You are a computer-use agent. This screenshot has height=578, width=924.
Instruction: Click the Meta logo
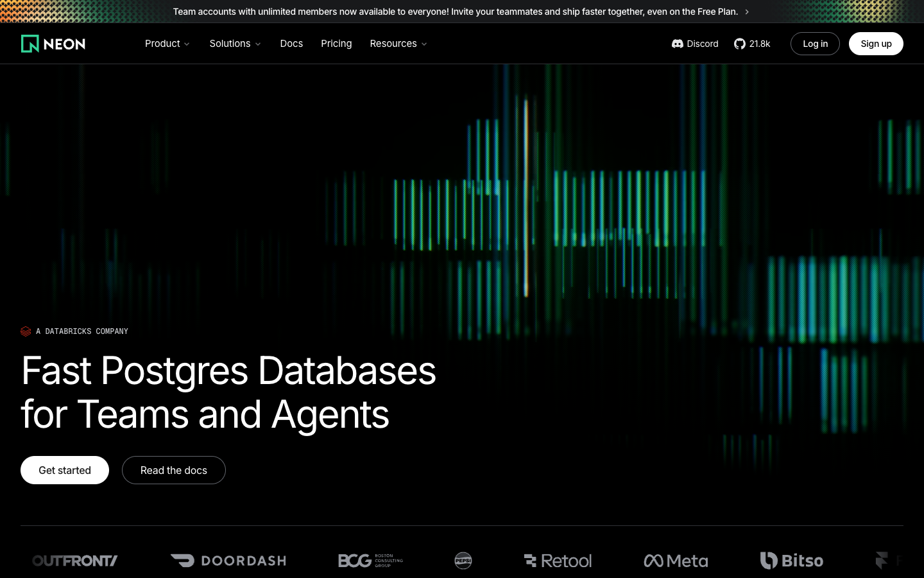tap(676, 561)
